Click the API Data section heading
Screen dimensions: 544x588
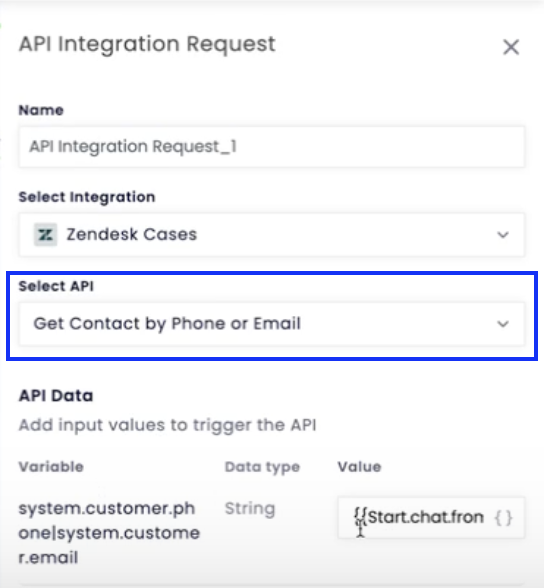(56, 396)
